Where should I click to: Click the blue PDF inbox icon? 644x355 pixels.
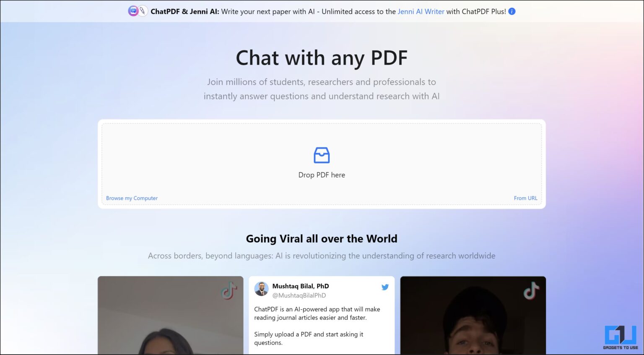(x=322, y=155)
